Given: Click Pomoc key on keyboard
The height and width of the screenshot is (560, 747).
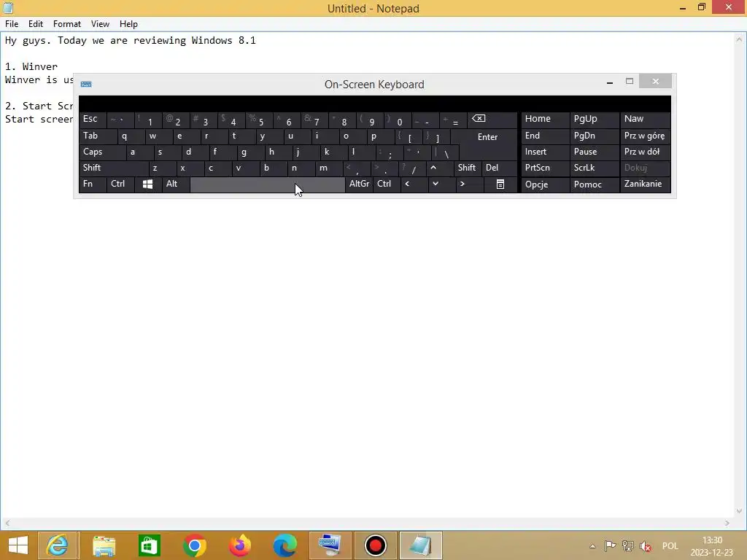Looking at the screenshot, I should pyautogui.click(x=595, y=184).
